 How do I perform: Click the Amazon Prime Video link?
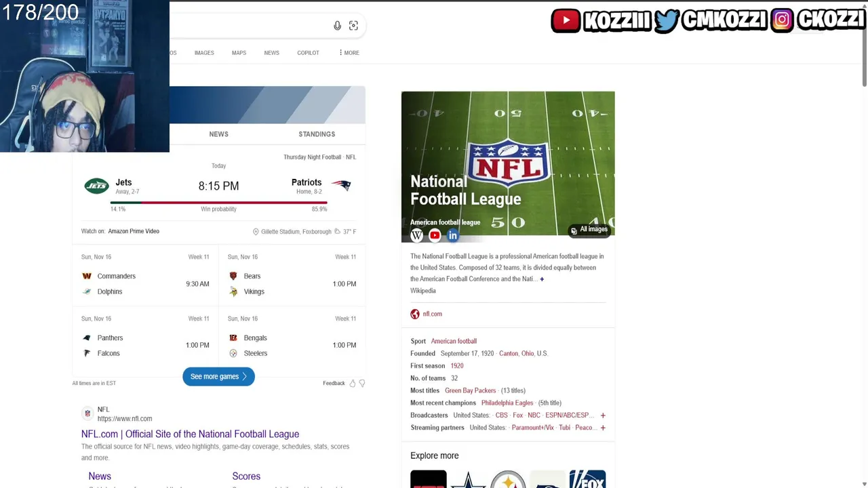click(x=134, y=231)
